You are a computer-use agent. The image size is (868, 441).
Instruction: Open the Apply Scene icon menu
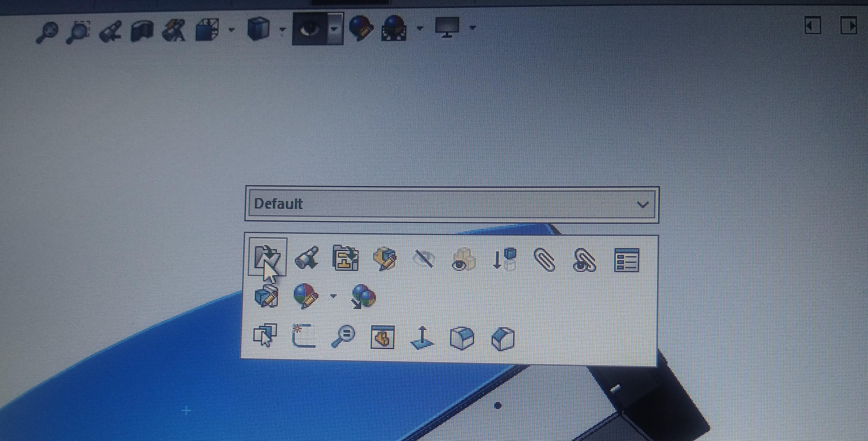coord(393,29)
